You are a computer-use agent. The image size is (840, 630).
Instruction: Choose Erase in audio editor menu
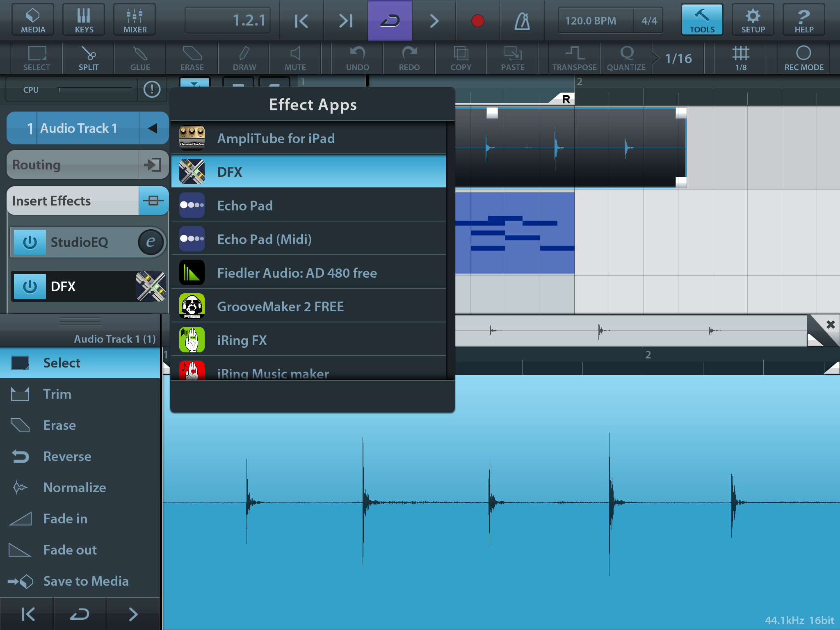pos(80,425)
